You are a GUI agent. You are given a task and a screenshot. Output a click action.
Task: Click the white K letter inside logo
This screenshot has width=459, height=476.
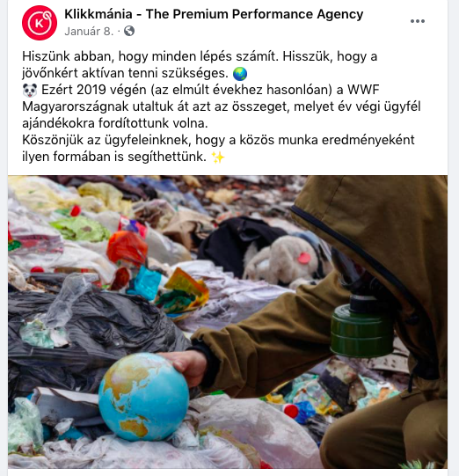point(40,24)
